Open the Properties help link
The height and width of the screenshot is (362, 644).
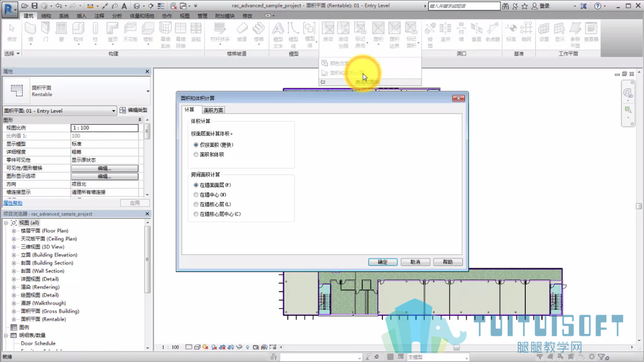click(13, 203)
